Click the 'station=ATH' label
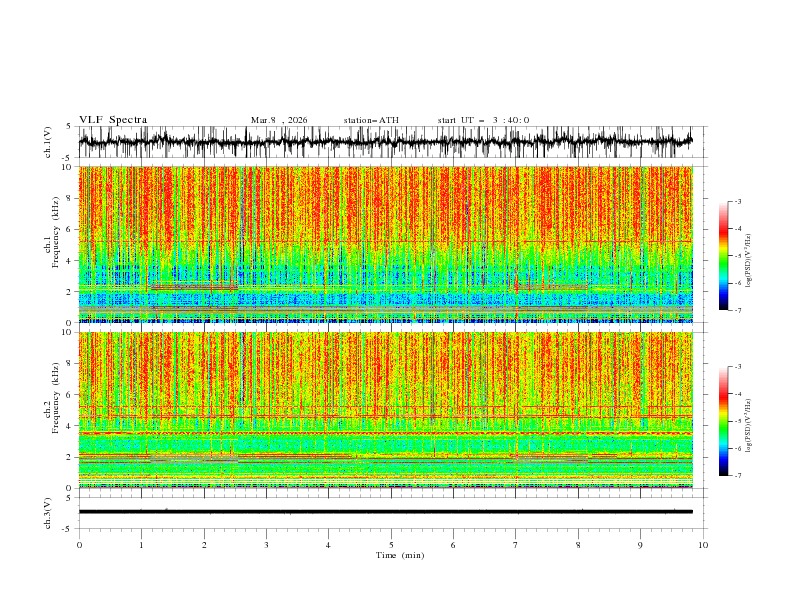Screen dimensions: 792x612 371,120
